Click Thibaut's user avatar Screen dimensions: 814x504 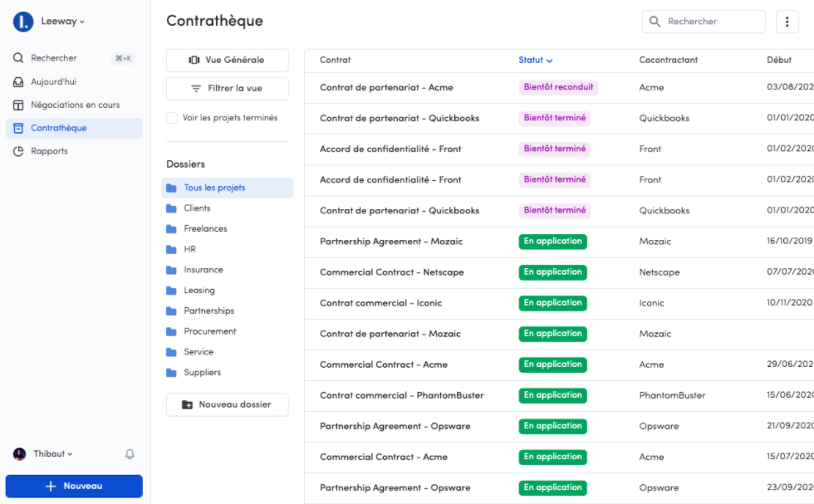[x=20, y=454]
